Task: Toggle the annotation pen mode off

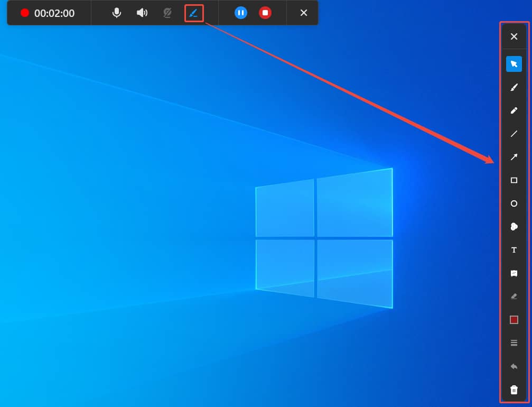Action: coord(194,13)
